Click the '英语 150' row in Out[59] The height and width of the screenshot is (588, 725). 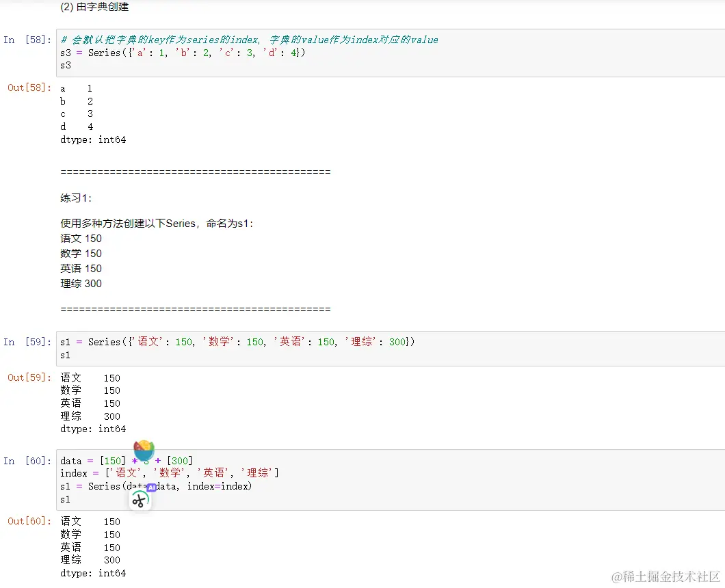pyautogui.click(x=90, y=403)
